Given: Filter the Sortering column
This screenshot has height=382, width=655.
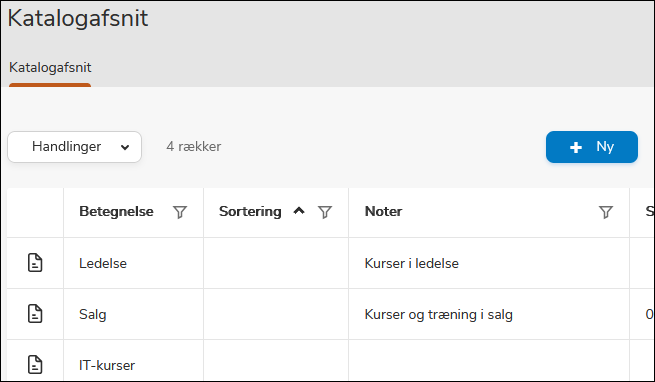Looking at the screenshot, I should coord(325,212).
